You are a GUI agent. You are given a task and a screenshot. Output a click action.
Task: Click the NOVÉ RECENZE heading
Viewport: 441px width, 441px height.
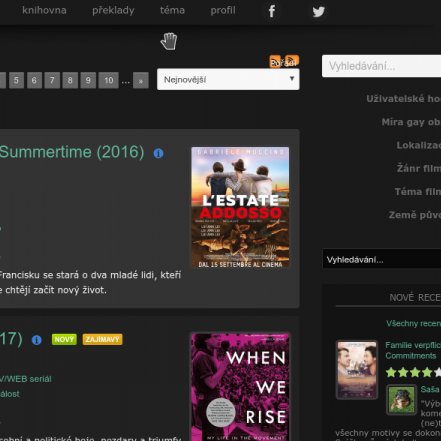415,297
